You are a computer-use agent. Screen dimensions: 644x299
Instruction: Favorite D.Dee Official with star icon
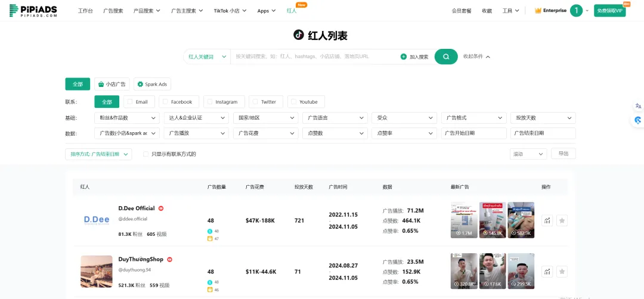[562, 220]
